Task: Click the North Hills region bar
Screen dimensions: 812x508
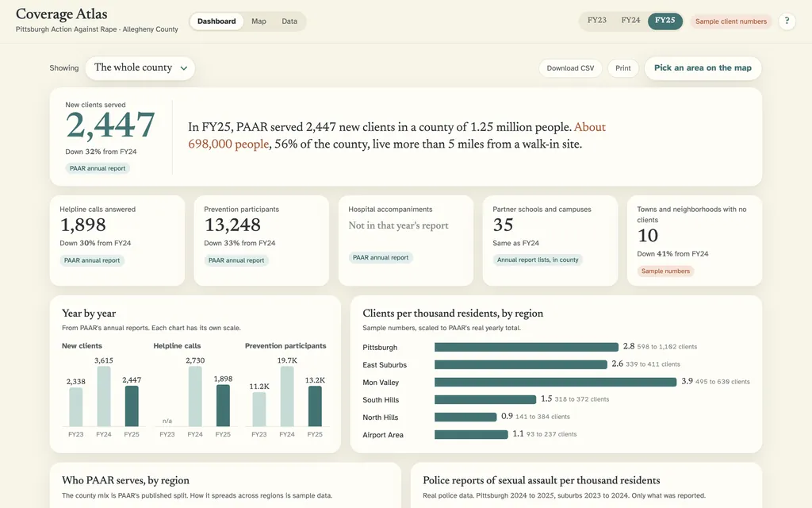Action: (x=465, y=418)
